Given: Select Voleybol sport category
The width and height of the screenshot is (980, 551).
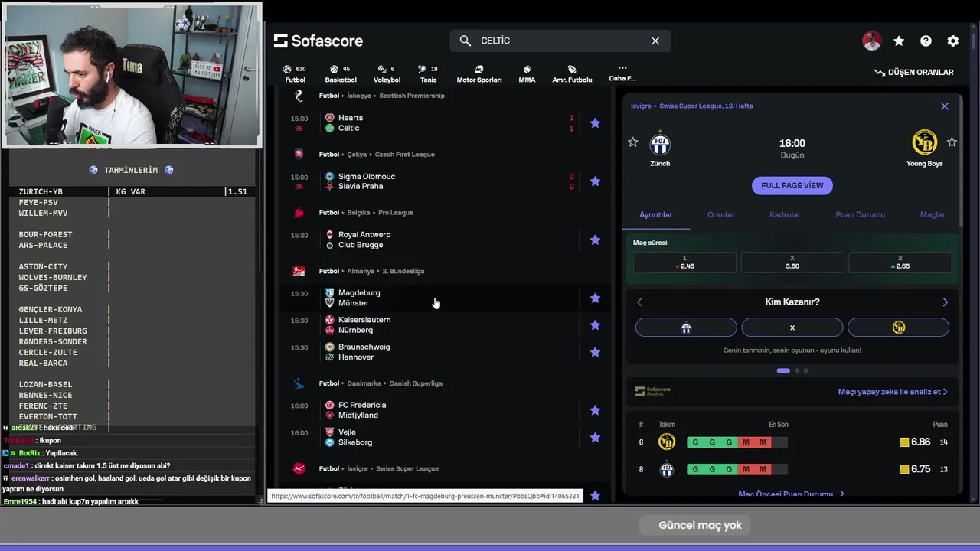Looking at the screenshot, I should (387, 74).
